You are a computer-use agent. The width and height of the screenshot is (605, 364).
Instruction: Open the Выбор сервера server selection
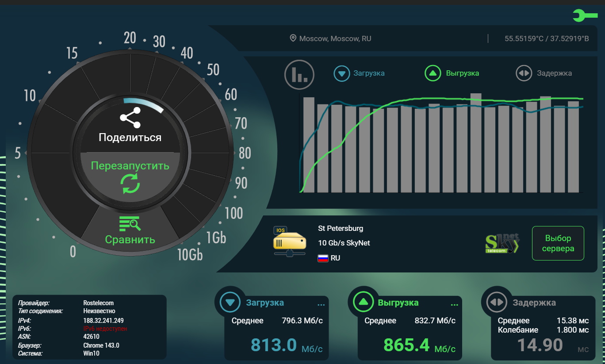558,243
